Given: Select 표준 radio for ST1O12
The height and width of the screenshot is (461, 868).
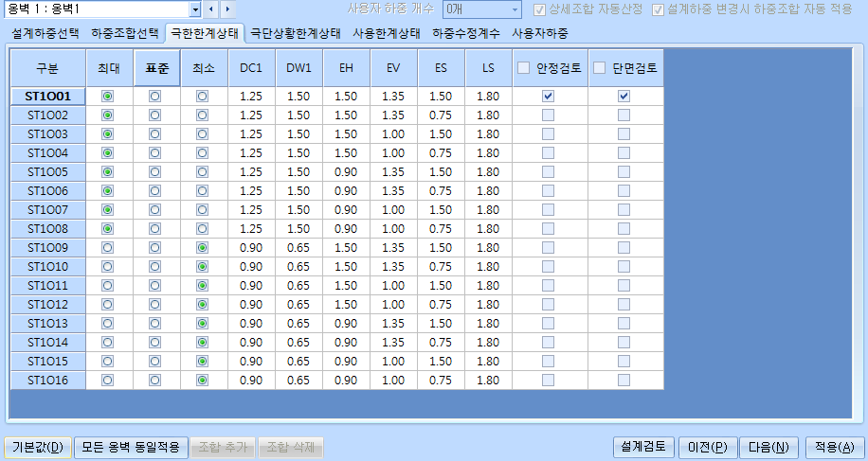Looking at the screenshot, I should point(155,304).
